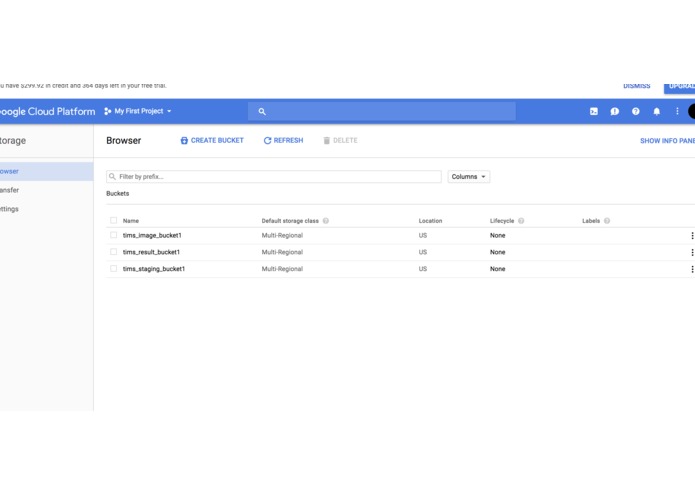Click the Storage sidebar heading
695x494 pixels.
[x=13, y=140]
